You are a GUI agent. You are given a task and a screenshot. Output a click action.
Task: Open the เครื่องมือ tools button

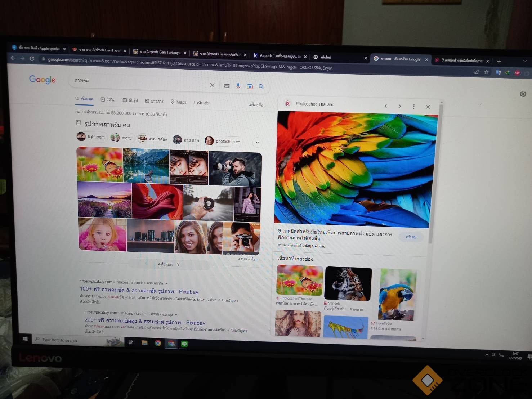pos(256,105)
